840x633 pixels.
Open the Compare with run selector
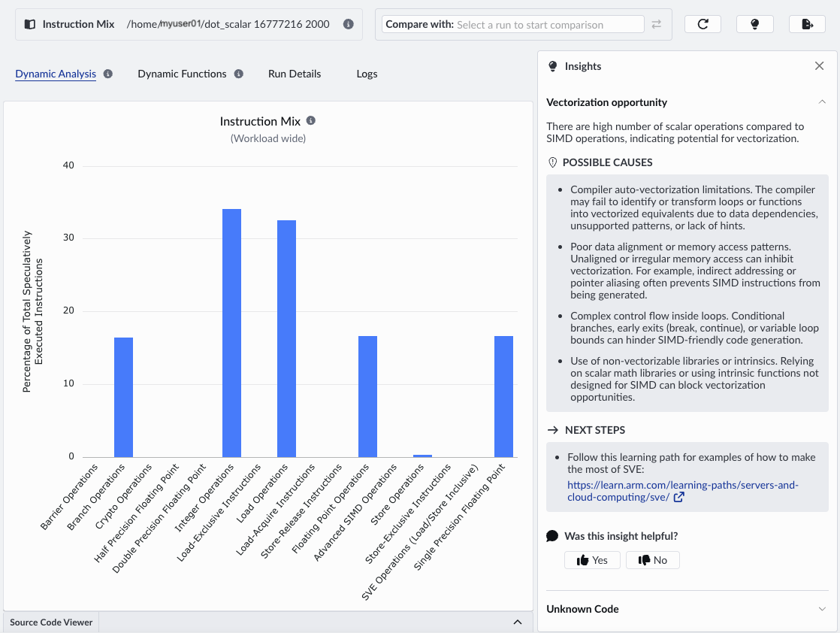point(548,24)
